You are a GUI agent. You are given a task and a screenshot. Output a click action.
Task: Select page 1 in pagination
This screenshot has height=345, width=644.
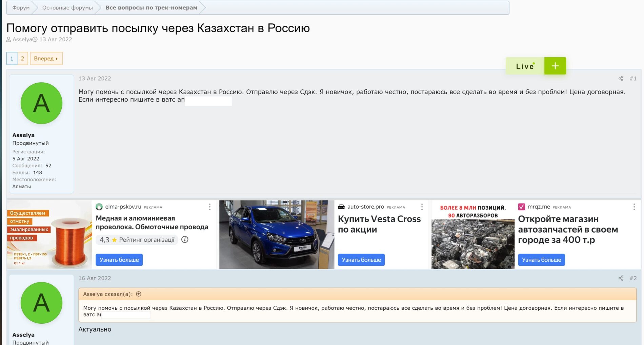point(12,59)
